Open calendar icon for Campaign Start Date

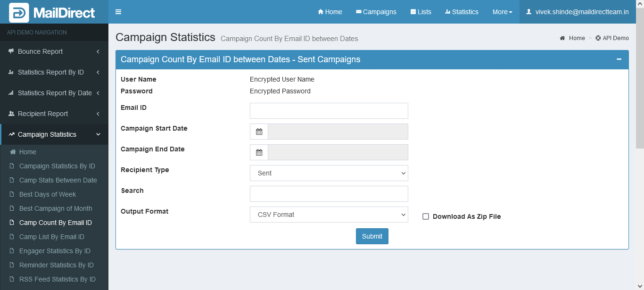pyautogui.click(x=259, y=132)
